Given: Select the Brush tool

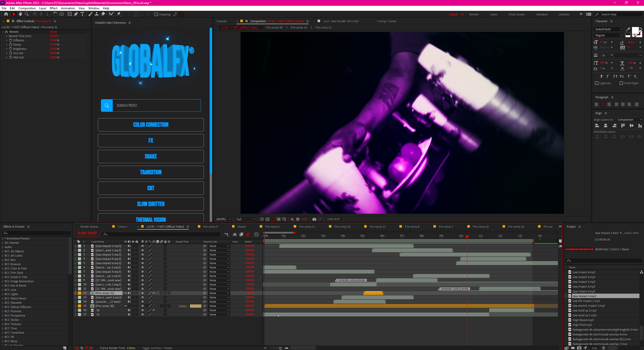Looking at the screenshot, I should [90, 14].
